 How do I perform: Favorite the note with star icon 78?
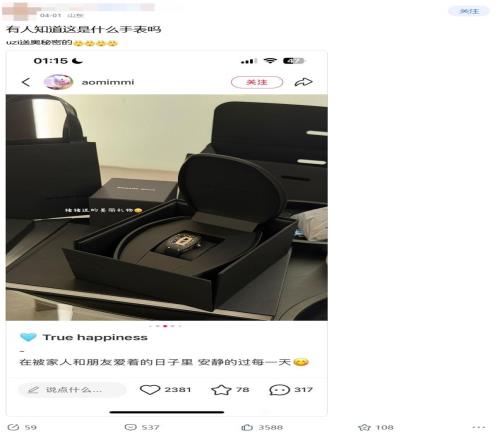[x=230, y=390]
